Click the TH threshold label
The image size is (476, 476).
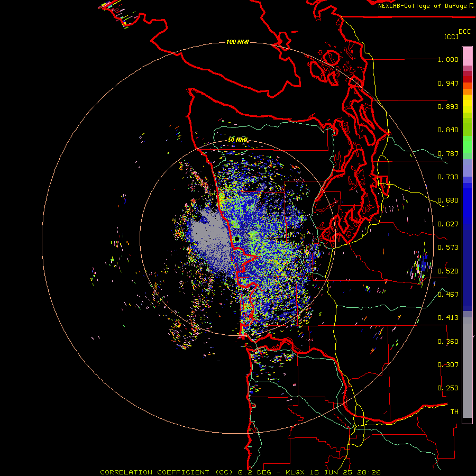(454, 412)
